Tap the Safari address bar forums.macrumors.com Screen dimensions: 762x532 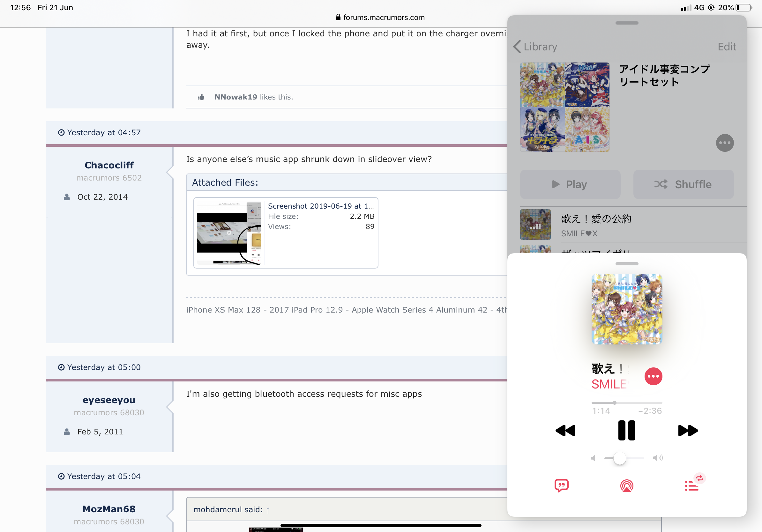click(x=380, y=17)
